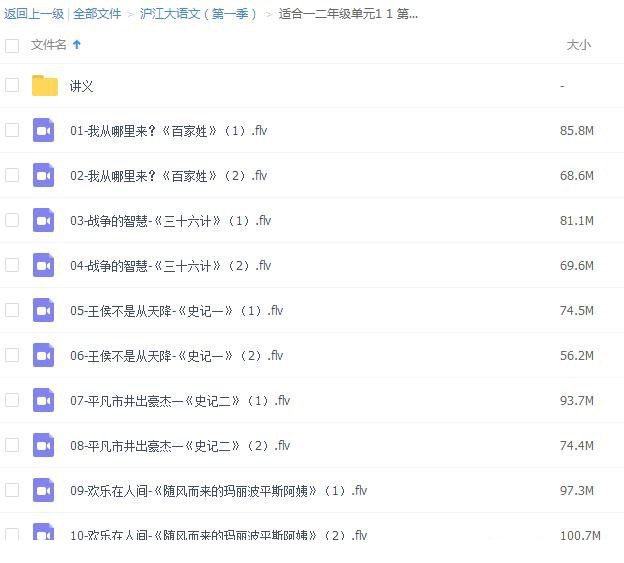Click size value 85.8M
Screen dimensions: 624x563
(577, 131)
